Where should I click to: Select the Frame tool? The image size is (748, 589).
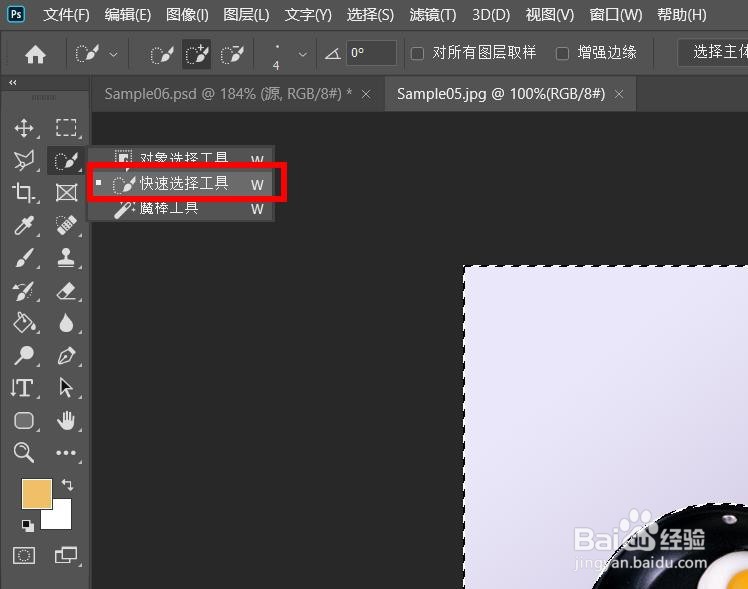coord(66,193)
